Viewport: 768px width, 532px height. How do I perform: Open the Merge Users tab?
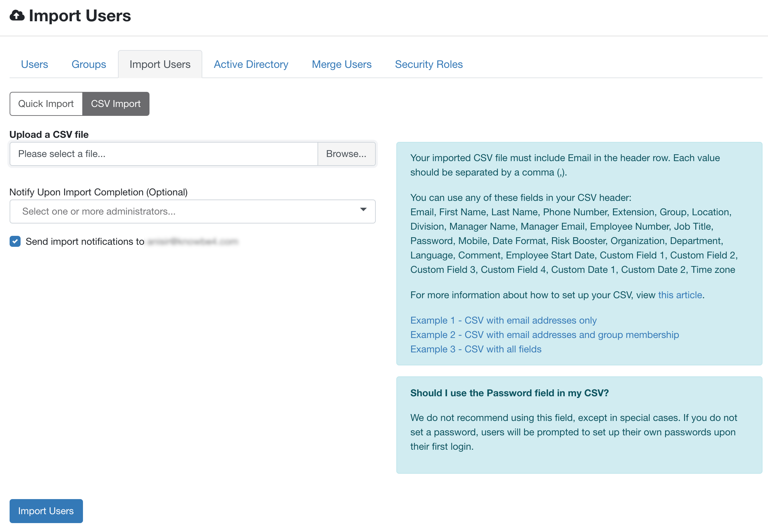click(341, 64)
